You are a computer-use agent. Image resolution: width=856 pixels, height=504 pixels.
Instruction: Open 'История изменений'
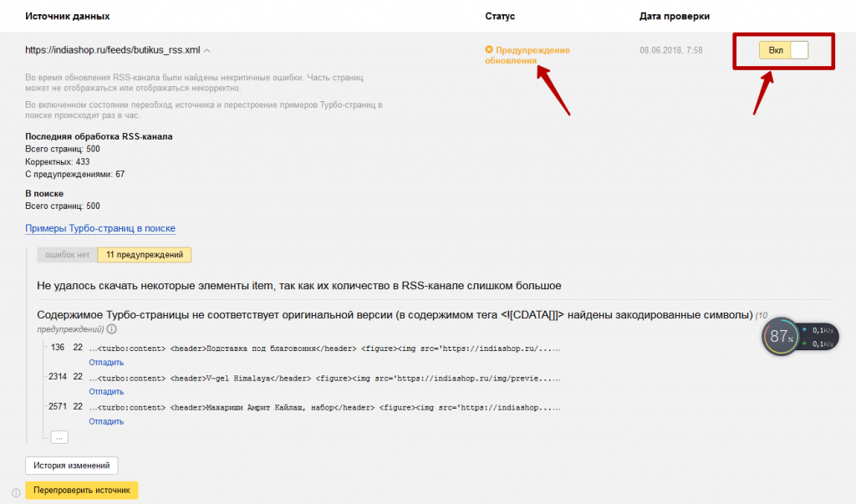pos(72,466)
